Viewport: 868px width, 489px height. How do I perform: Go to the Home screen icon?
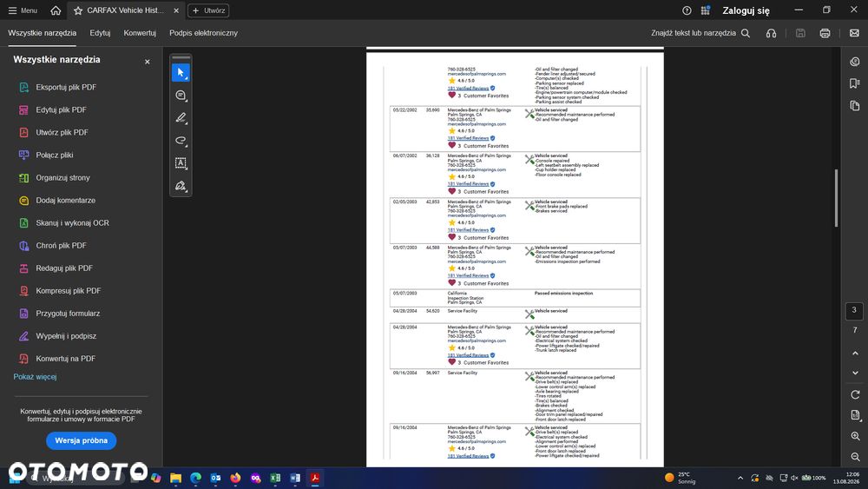click(x=56, y=10)
